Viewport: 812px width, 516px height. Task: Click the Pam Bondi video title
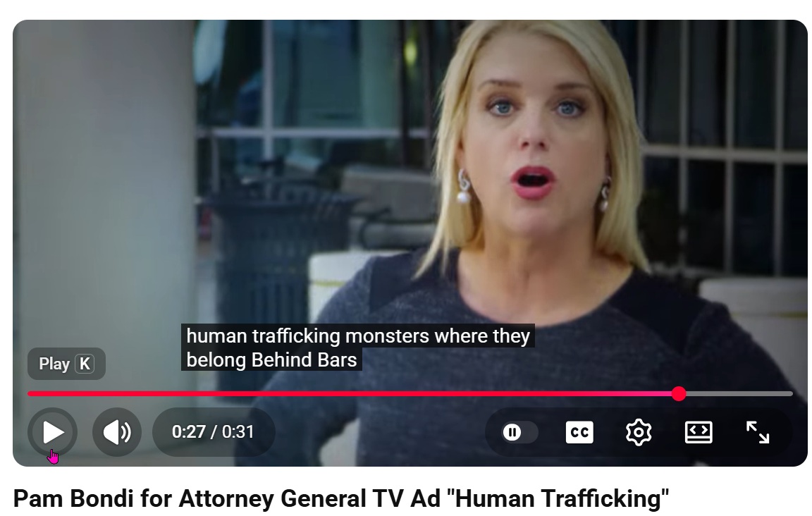(x=340, y=498)
